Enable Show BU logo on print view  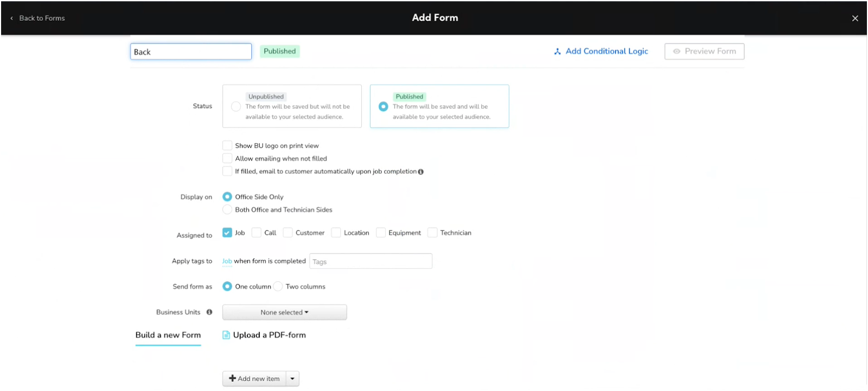pos(227,146)
